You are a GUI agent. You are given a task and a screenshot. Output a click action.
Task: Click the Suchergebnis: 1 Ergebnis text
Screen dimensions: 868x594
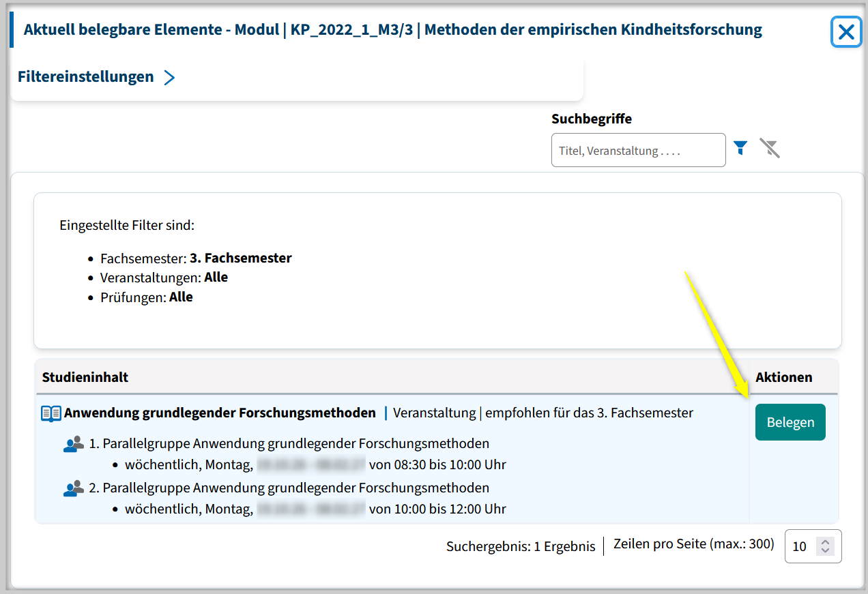pos(521,546)
